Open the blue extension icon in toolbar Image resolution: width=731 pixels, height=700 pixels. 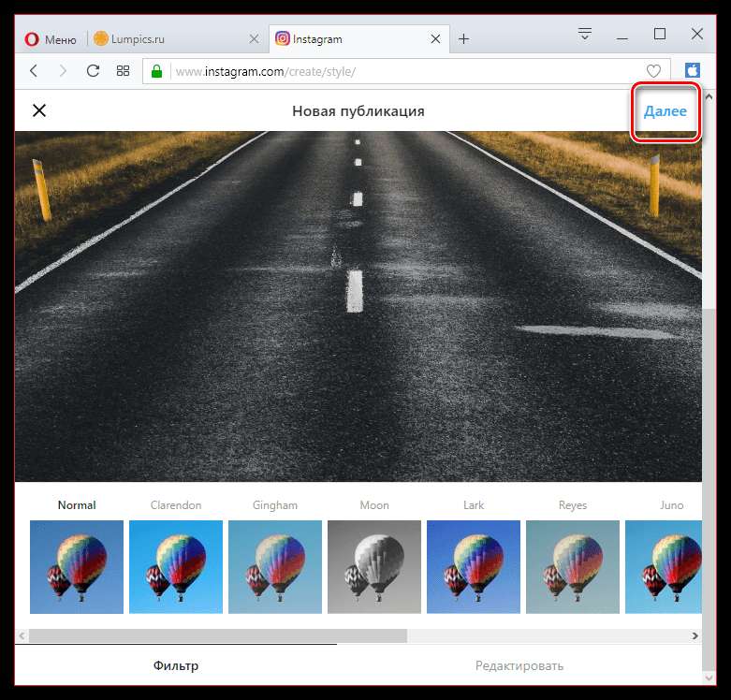(x=693, y=70)
